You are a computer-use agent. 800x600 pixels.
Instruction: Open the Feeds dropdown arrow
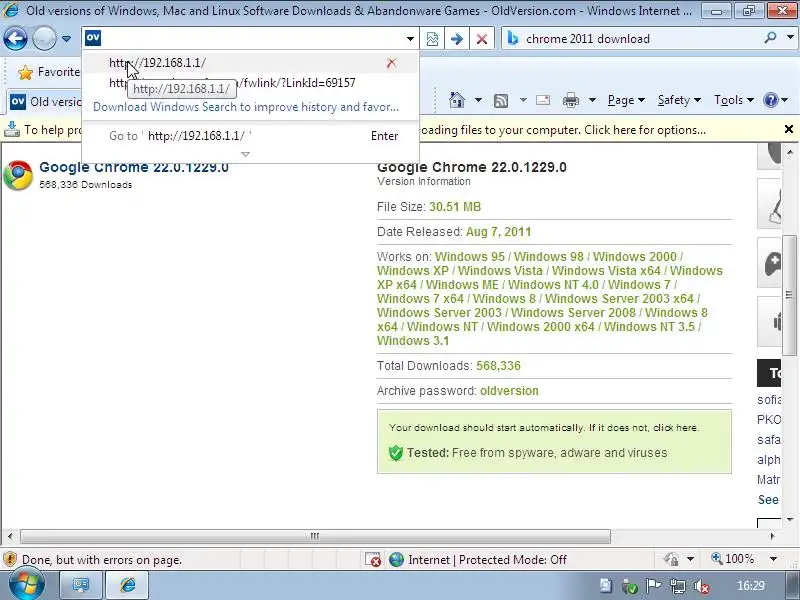tap(523, 100)
